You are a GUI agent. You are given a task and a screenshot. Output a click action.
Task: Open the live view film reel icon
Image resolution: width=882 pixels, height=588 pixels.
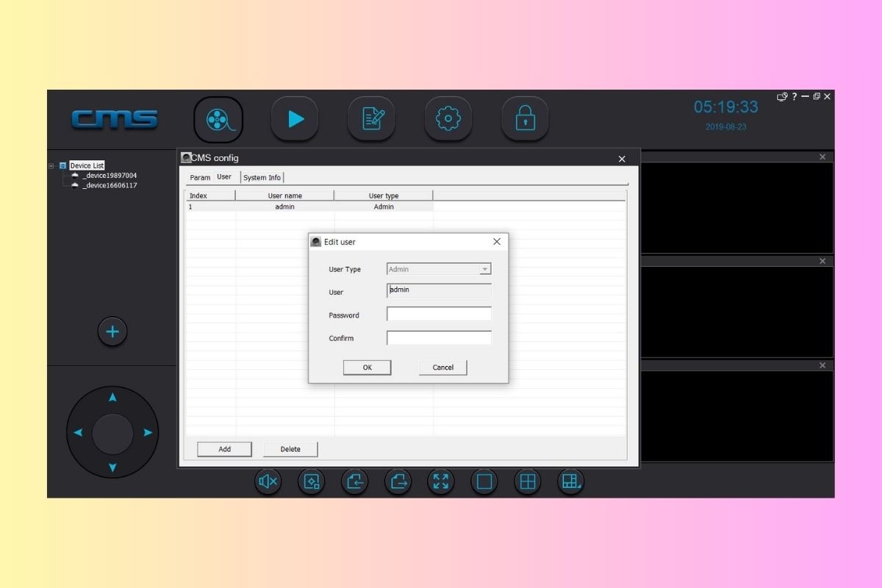pyautogui.click(x=218, y=119)
